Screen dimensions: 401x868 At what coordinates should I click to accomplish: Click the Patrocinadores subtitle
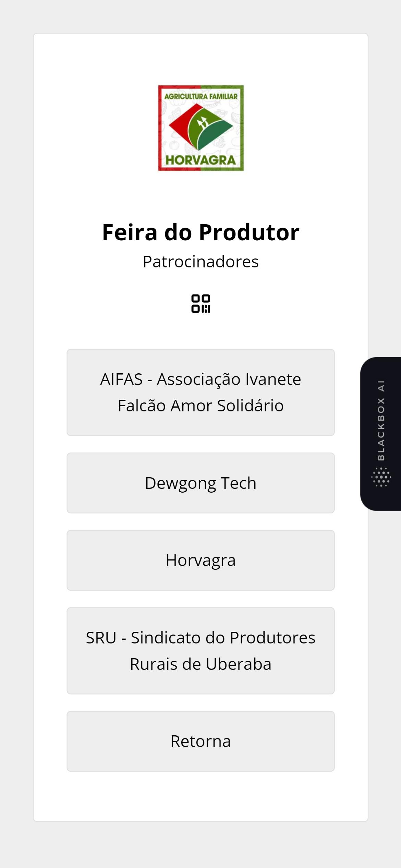(x=201, y=262)
